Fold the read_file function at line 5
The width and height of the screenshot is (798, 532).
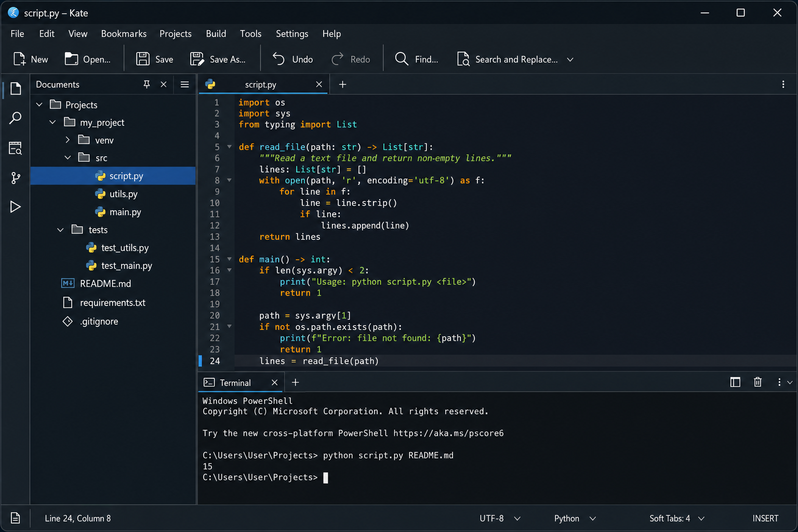229,147
